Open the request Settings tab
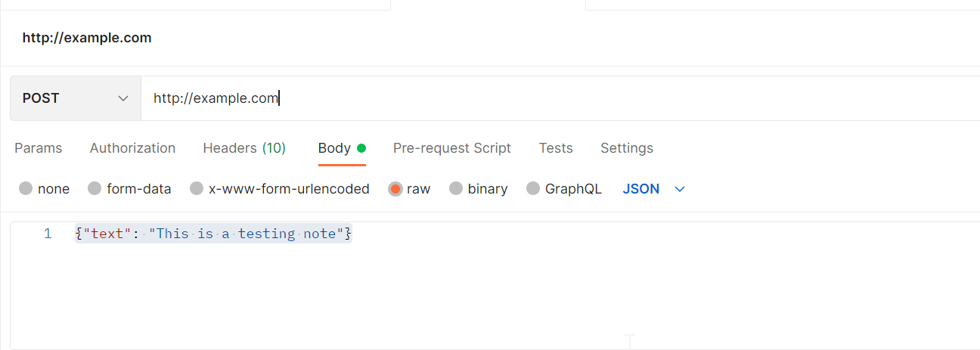Viewport: 980px width, 350px height. pyautogui.click(x=627, y=148)
